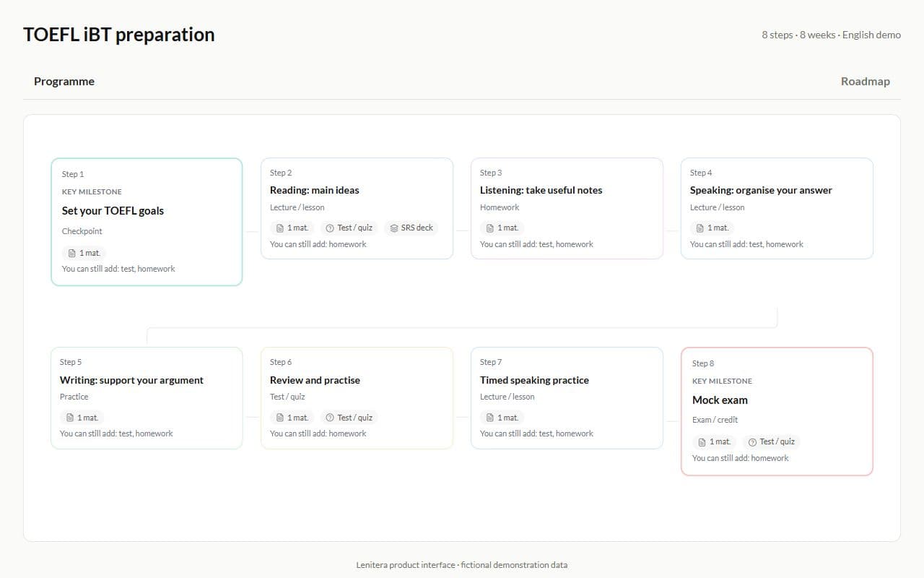Viewport: 924px width, 578px height.
Task: Click "You can still add" hint in Step 5
Action: click(x=116, y=433)
